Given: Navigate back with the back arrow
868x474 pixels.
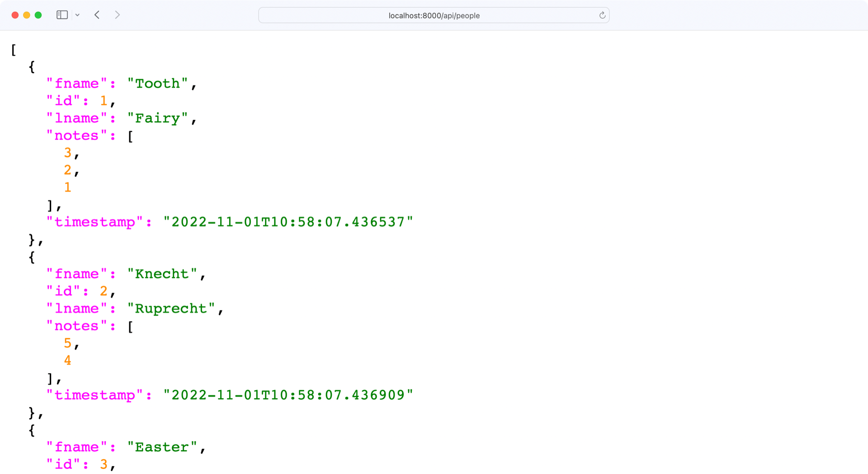Looking at the screenshot, I should point(97,14).
